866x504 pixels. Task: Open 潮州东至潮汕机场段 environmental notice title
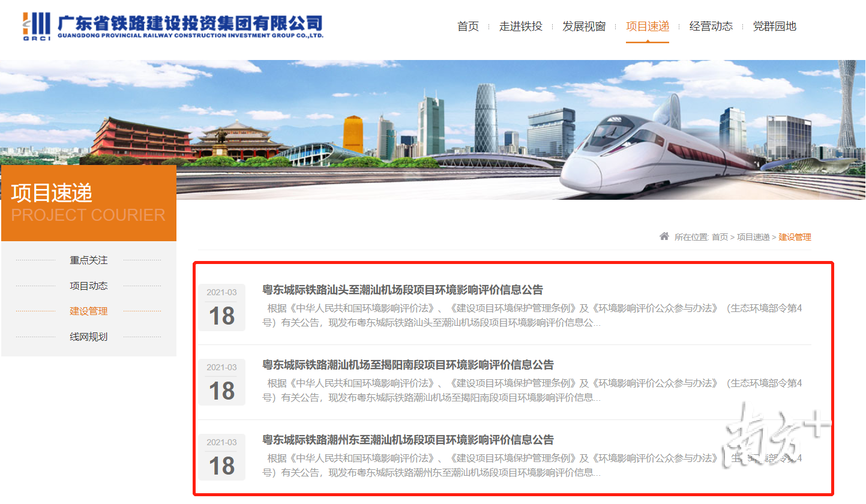(408, 440)
